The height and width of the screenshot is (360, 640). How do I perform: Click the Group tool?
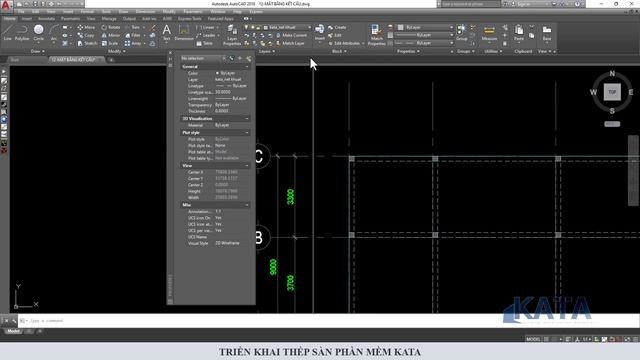462,32
